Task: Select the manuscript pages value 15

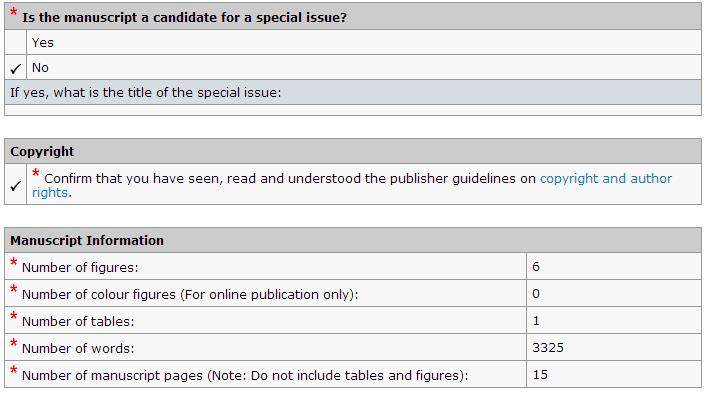Action: (x=541, y=375)
